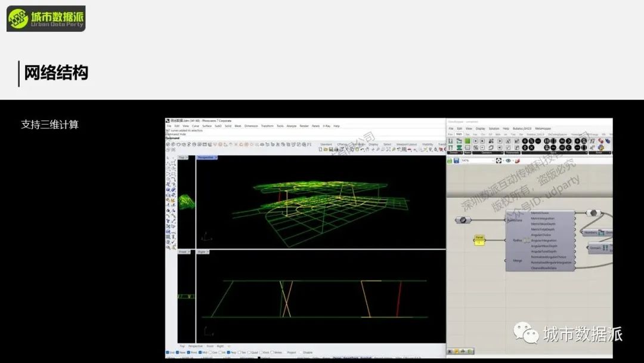The image size is (644, 363).
Task: Click the Undo arrow icon in Rhino toolbar
Action: [x=363, y=150]
